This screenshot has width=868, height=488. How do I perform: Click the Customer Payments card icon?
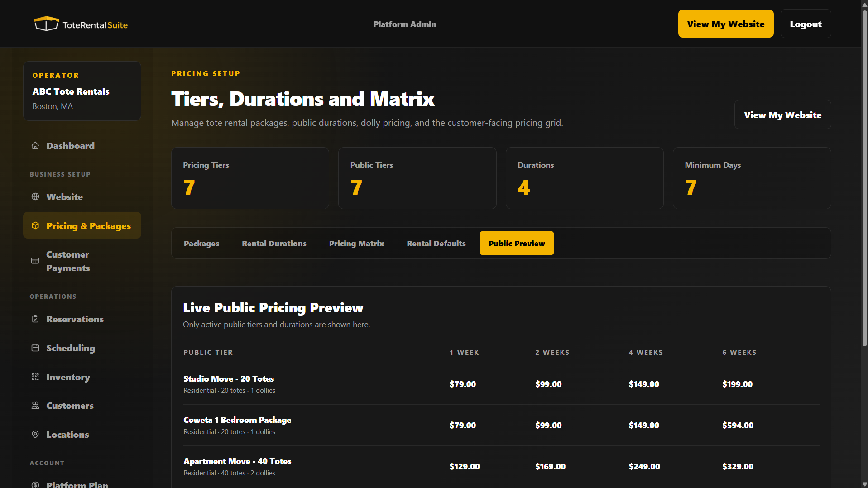pyautogui.click(x=35, y=261)
